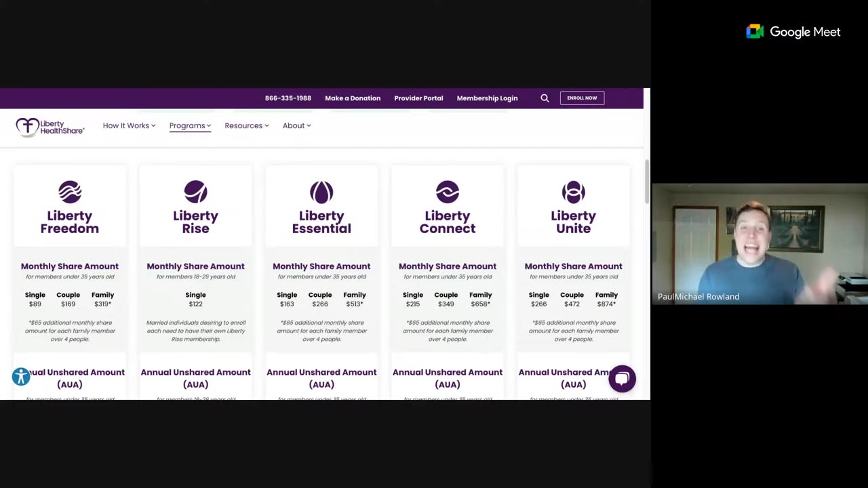
Task: Call the 866-335-1988 phone link
Action: [288, 98]
